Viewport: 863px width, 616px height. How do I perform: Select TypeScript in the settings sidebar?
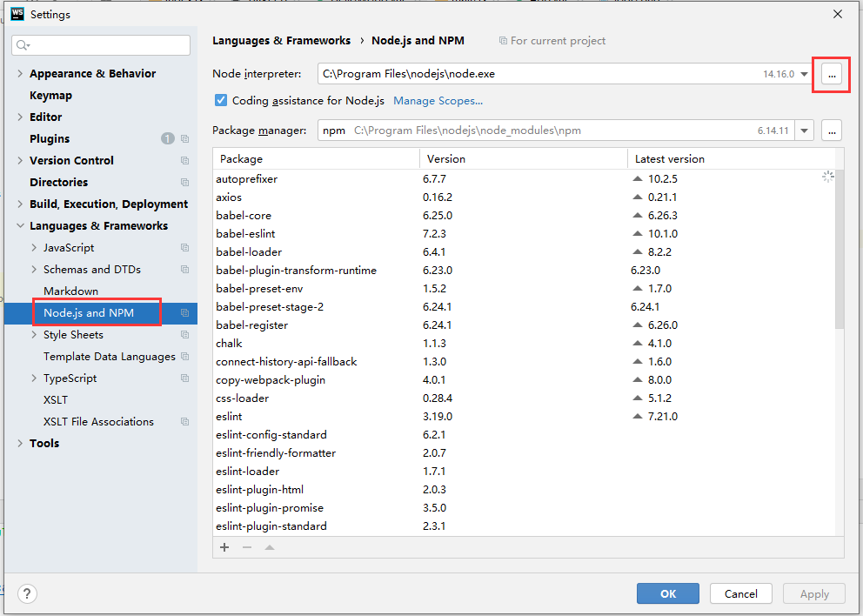point(69,378)
